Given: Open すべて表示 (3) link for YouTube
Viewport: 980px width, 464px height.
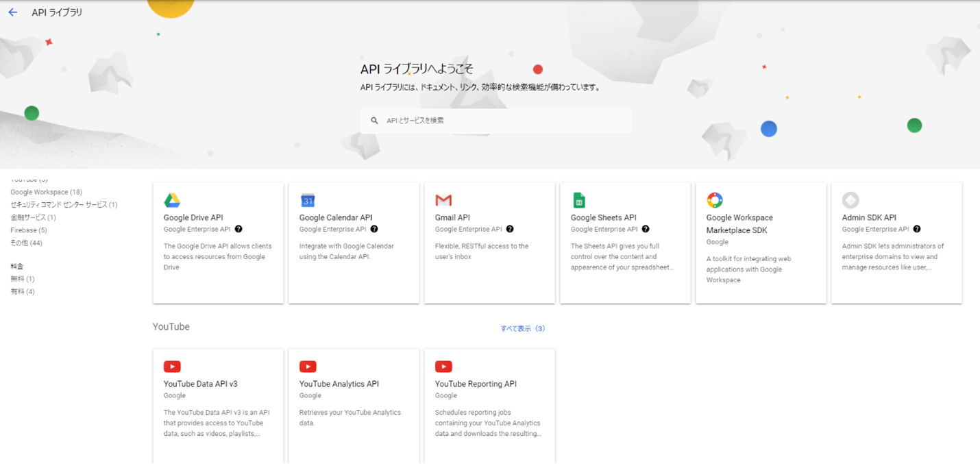Looking at the screenshot, I should [x=523, y=329].
